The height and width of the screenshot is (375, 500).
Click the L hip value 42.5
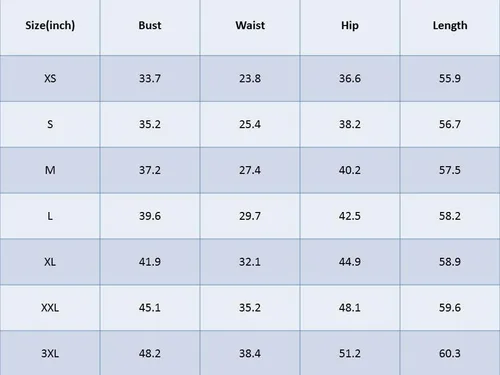(350, 216)
